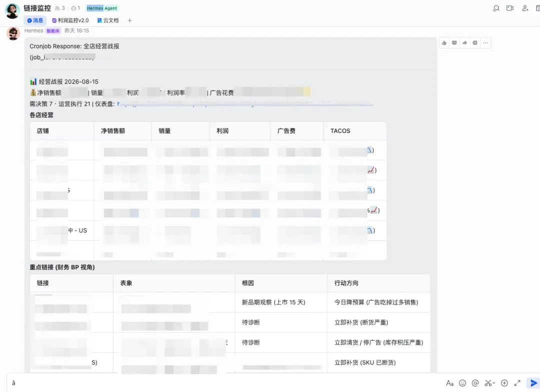This screenshot has width=540, height=392.
Task: Open the 链接监控 group avatar
Action: 12,11
